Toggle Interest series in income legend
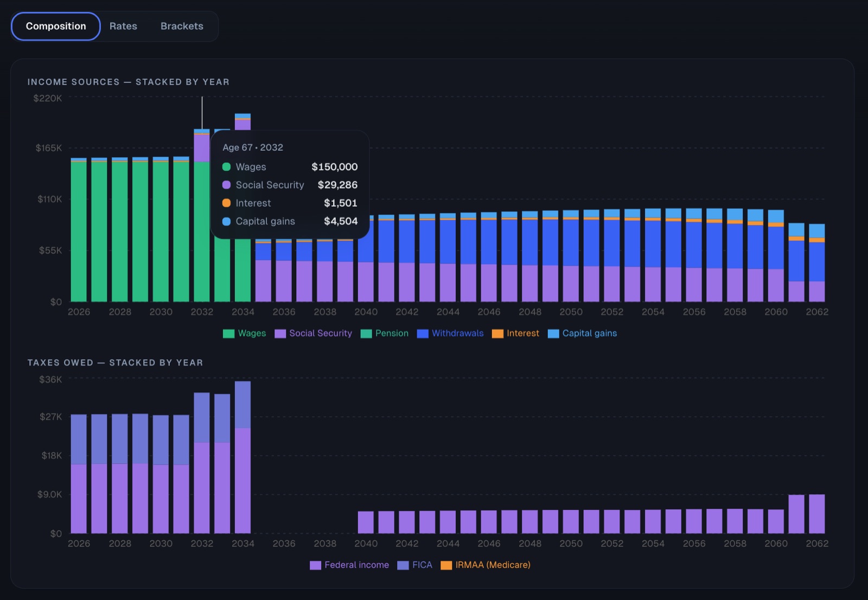Screen dimensions: 868x600 [x=515, y=333]
